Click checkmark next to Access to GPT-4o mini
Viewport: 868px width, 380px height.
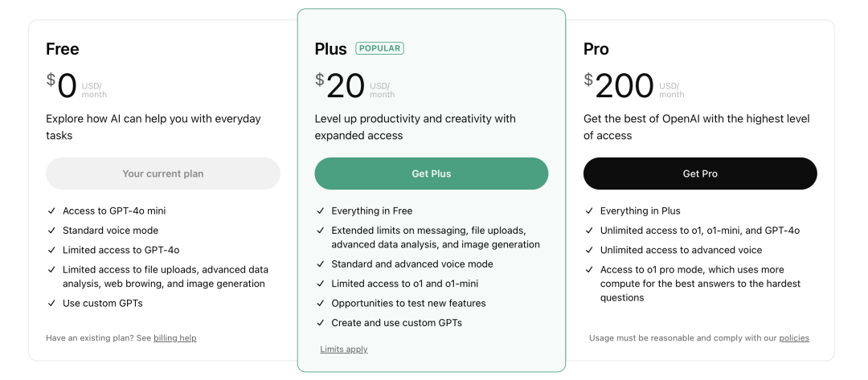click(x=51, y=210)
